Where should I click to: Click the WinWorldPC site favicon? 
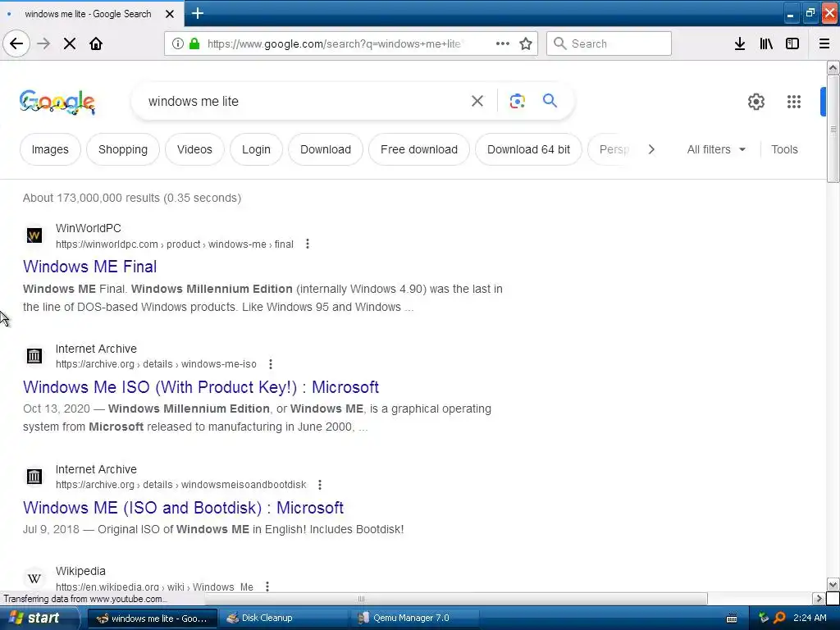click(34, 235)
